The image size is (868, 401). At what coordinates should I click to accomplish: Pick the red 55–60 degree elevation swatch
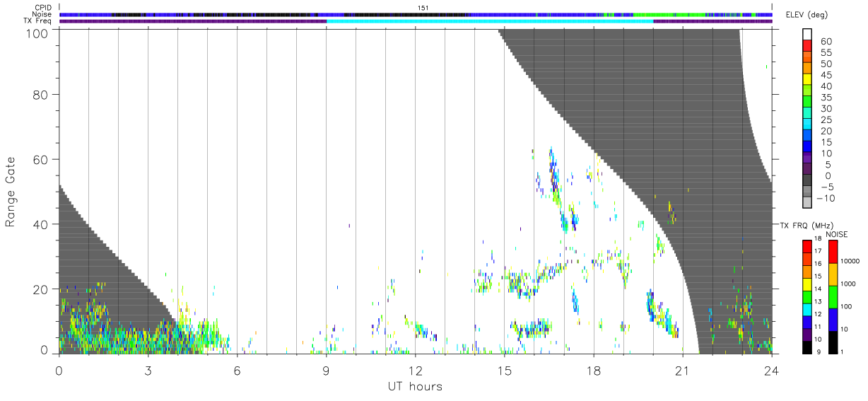[809, 46]
